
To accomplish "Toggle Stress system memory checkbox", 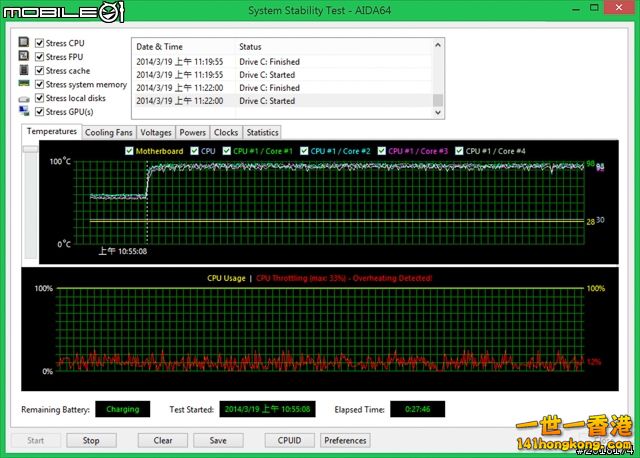I will click(40, 84).
